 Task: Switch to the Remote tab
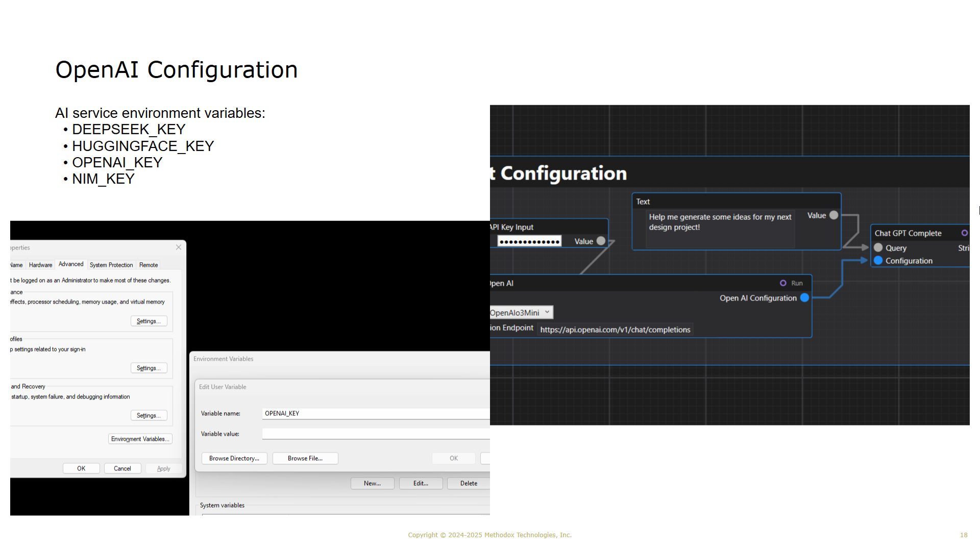click(149, 265)
